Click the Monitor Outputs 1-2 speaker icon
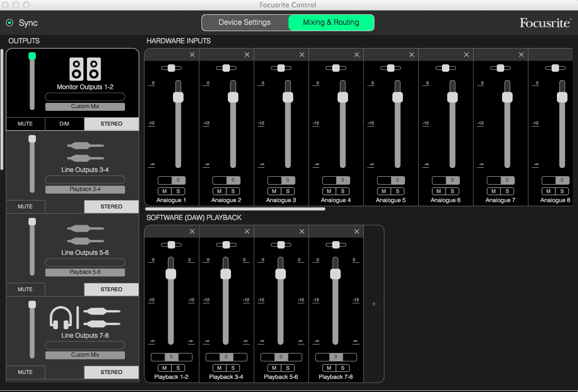The height and width of the screenshot is (392, 578). tap(85, 69)
